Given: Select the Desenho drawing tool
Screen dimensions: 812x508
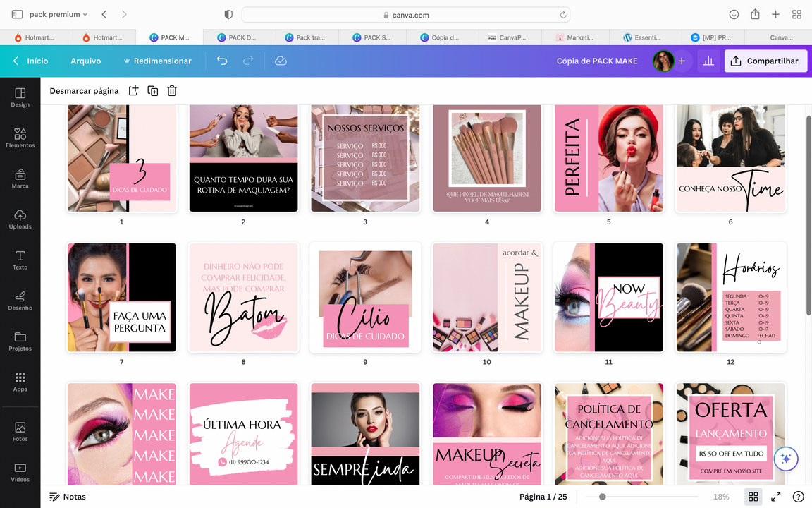Looking at the screenshot, I should 20,300.
